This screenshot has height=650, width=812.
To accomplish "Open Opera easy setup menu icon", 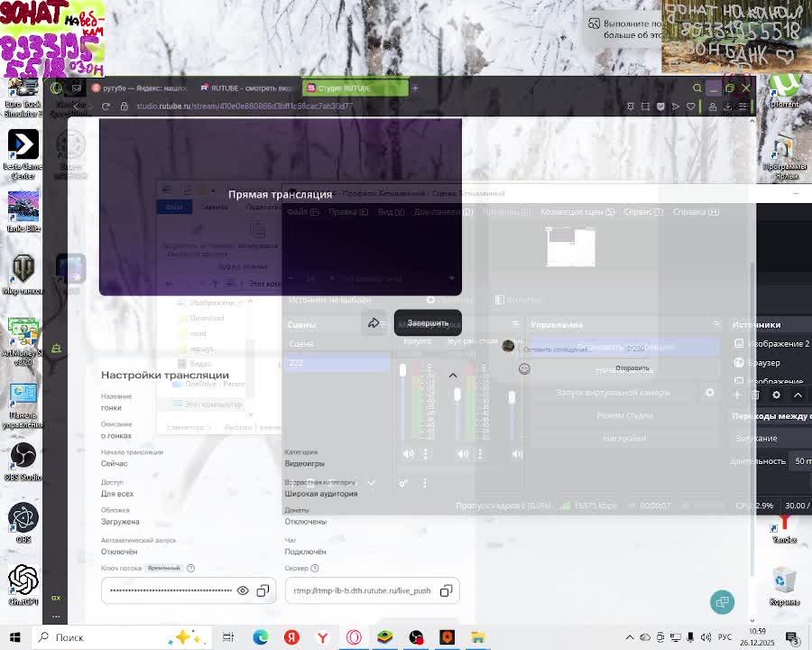I will point(743,107).
